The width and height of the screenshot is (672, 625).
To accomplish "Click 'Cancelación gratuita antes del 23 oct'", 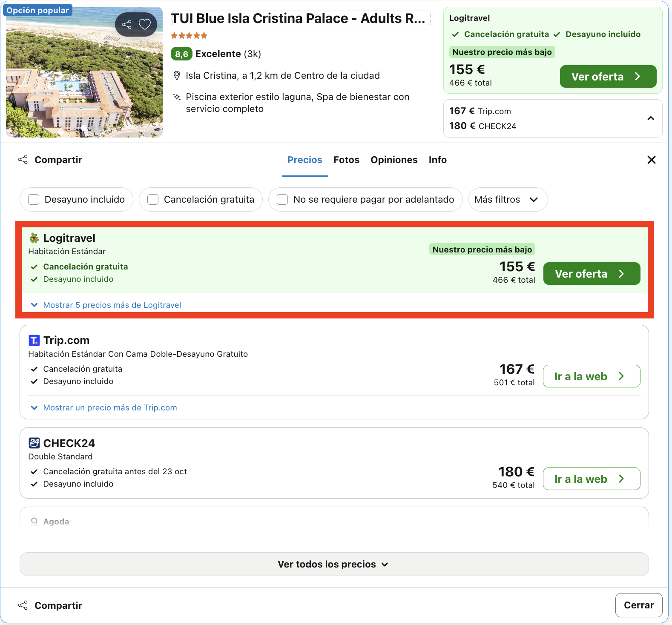I will click(x=115, y=472).
